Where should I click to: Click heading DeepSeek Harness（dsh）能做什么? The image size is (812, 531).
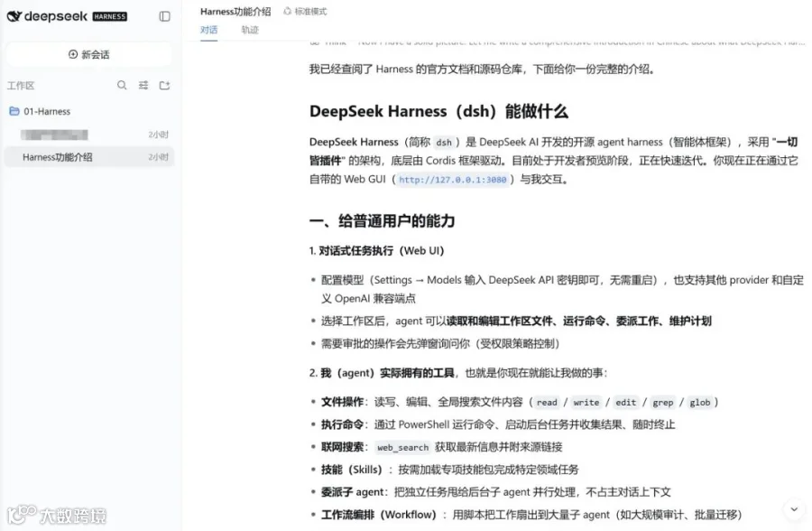click(x=438, y=111)
